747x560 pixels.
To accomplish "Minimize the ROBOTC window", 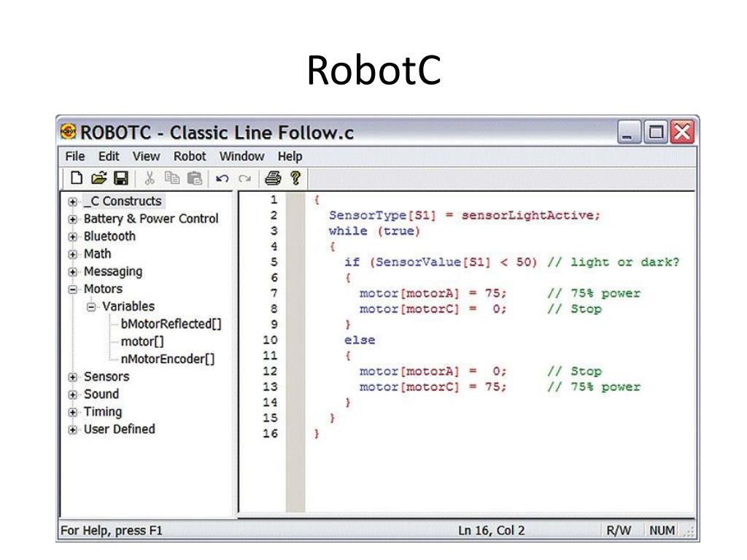I will click(x=629, y=131).
